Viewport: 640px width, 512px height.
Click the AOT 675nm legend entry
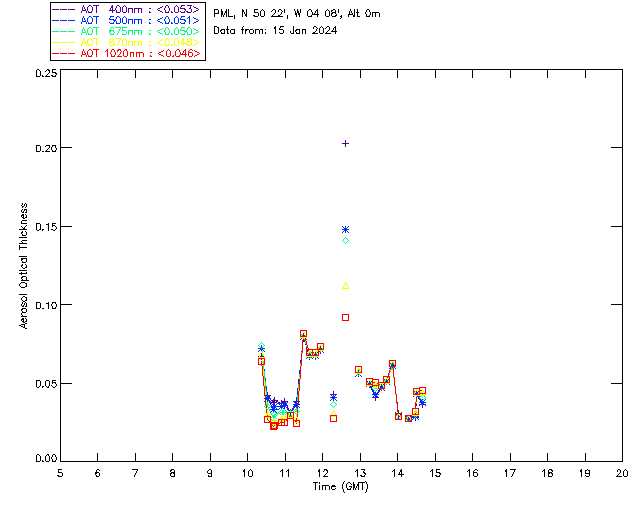pyautogui.click(x=126, y=31)
